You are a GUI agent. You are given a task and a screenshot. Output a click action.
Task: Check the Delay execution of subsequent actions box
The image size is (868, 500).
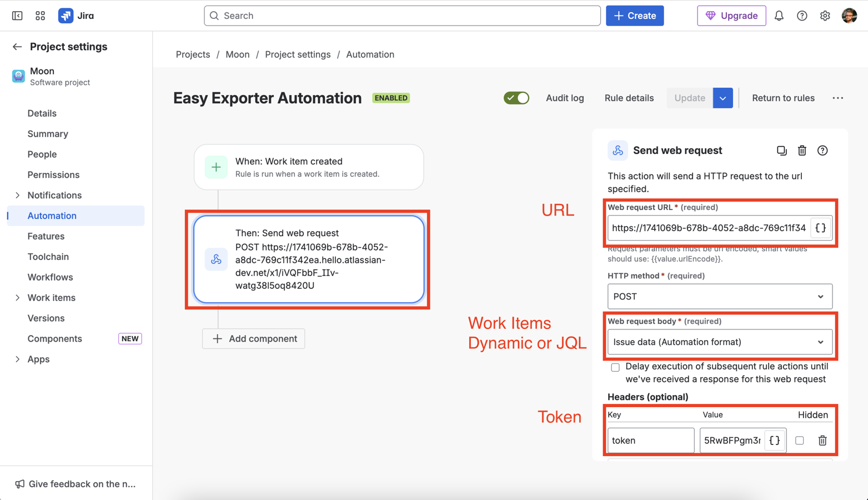point(615,367)
